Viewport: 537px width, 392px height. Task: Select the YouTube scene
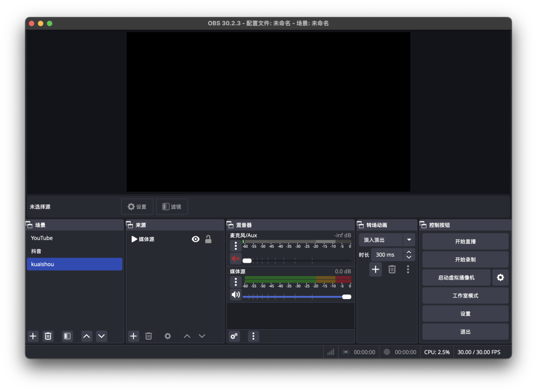(x=74, y=238)
